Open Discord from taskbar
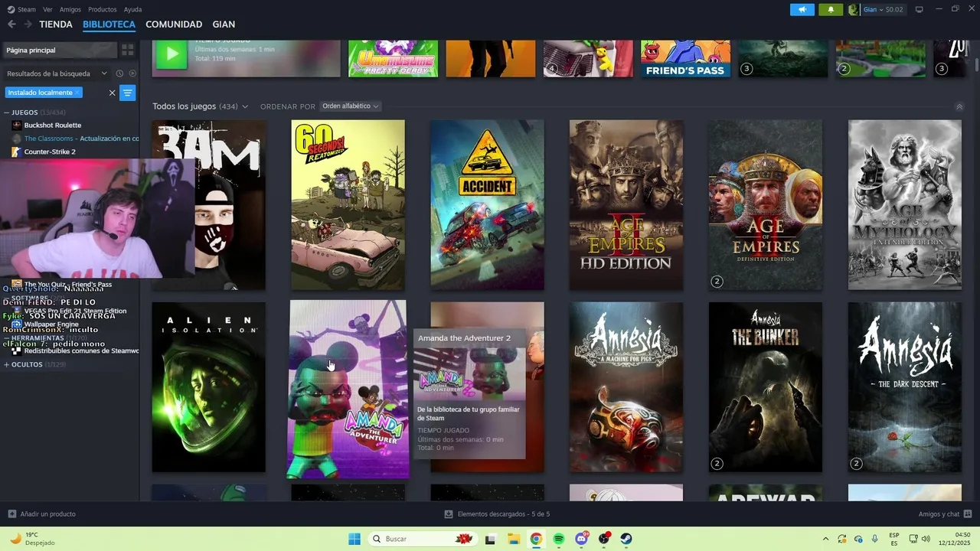Viewport: 980px width, 551px height. click(x=582, y=539)
